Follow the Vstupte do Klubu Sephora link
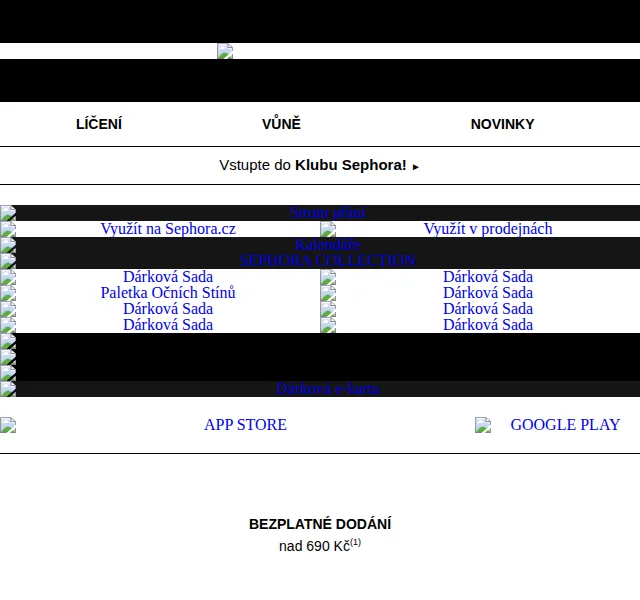Screen dimensions: 640x600 click(319, 165)
